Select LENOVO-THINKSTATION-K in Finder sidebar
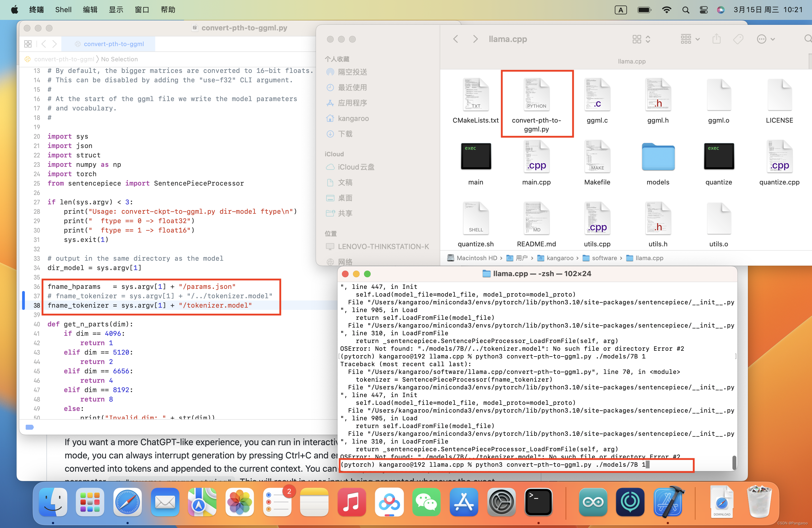 pos(377,246)
